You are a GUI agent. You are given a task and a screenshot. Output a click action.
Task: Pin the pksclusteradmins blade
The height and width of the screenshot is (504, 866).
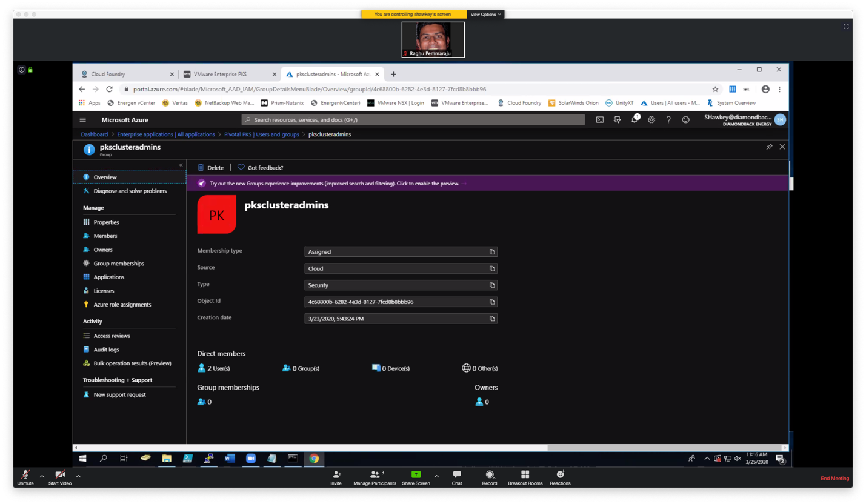tap(769, 147)
